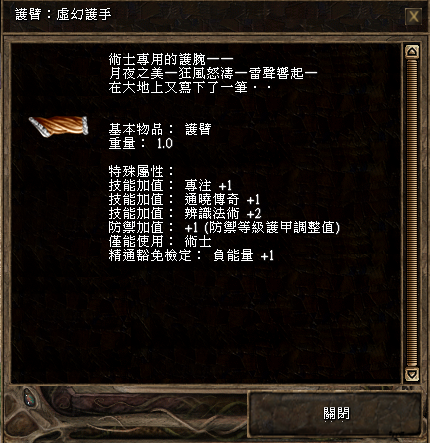Click the 重量： 1.0 line
Image resolution: width=430 pixels, height=443 pixels.
141,143
